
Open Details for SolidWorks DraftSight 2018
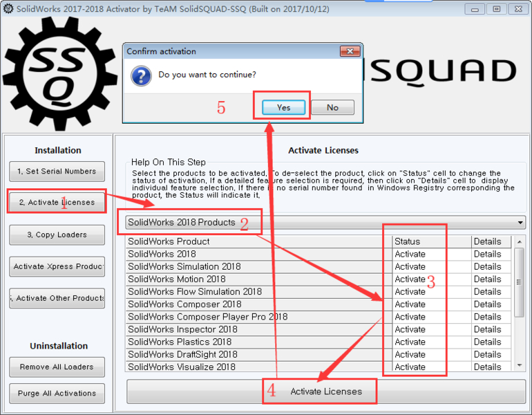click(491, 355)
